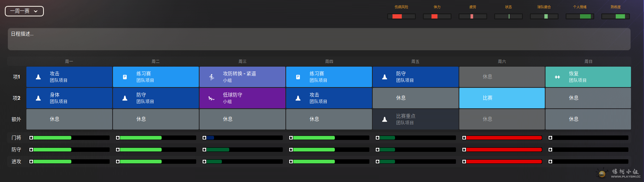Click the 球队磨合 indicator bar
The width and height of the screenshot is (644, 182).
(x=544, y=16)
